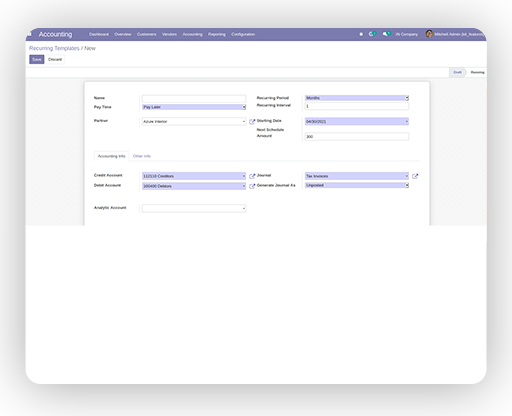The width and height of the screenshot is (512, 416).
Task: Open the activities clock icon in the top bar
Action: (372, 34)
